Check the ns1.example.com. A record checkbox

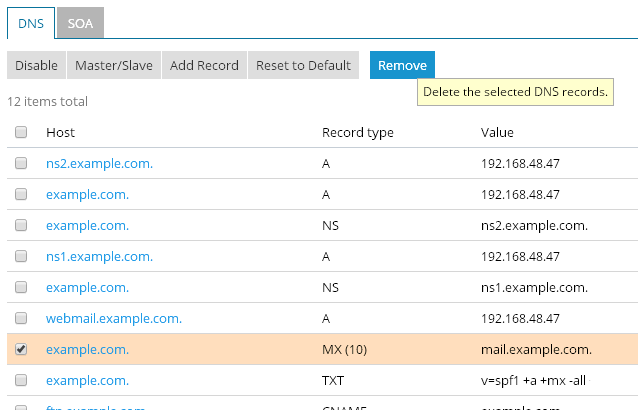(x=21, y=256)
